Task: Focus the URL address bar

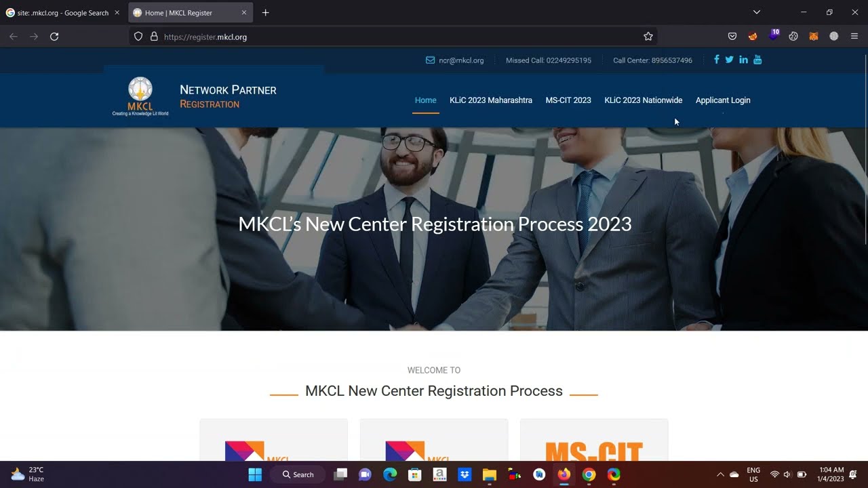Action: click(x=393, y=37)
